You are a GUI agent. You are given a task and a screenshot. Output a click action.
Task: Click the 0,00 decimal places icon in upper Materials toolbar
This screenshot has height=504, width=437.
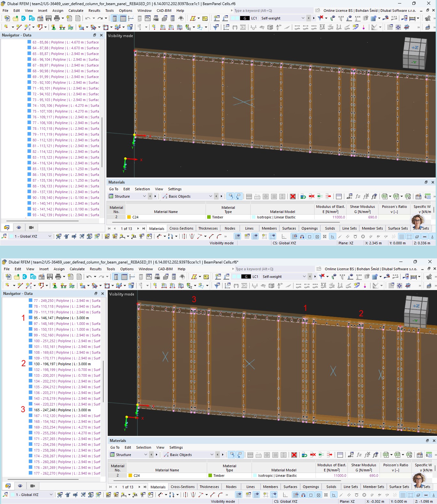point(427,196)
